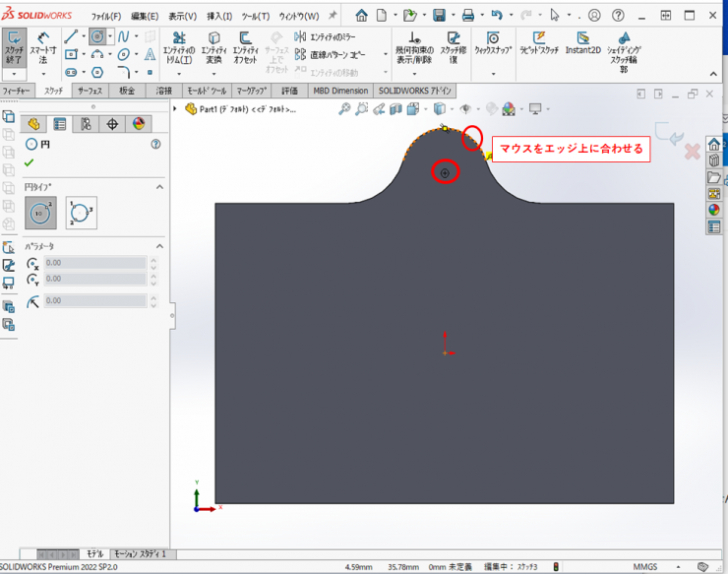The image size is (728, 574).
Task: Click the Save icon
Action: pyautogui.click(x=439, y=16)
